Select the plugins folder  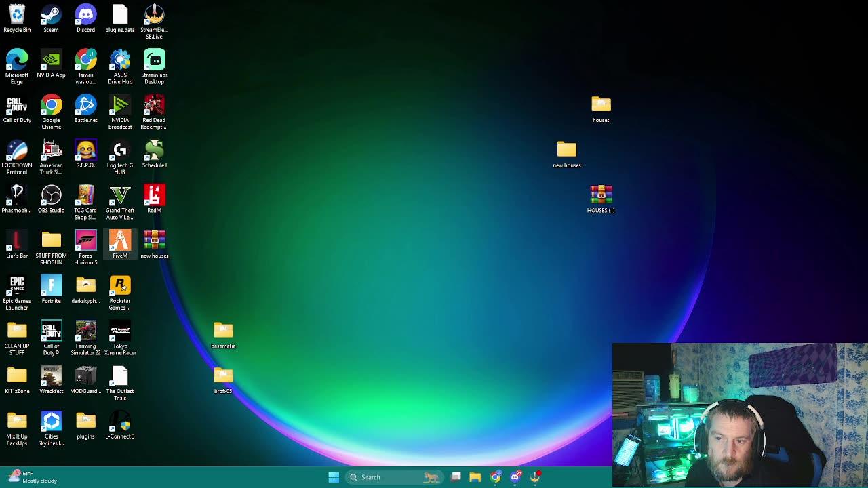click(x=85, y=426)
